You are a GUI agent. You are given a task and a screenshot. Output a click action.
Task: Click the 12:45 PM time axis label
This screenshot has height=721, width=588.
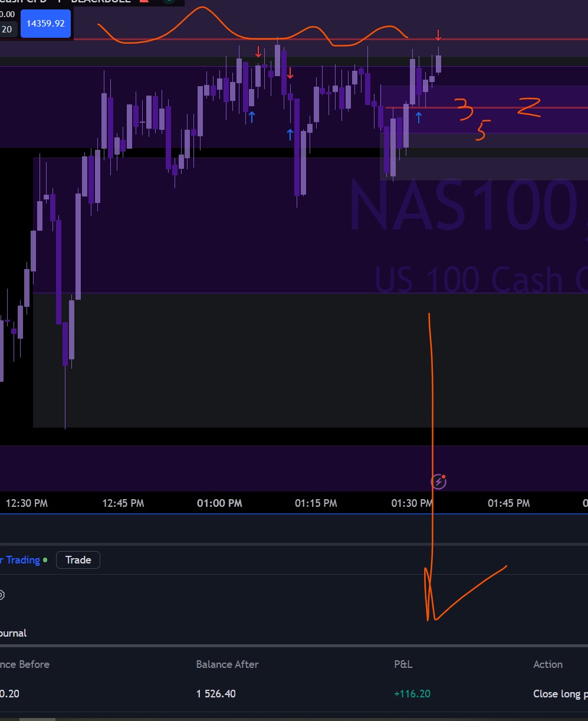(x=123, y=503)
